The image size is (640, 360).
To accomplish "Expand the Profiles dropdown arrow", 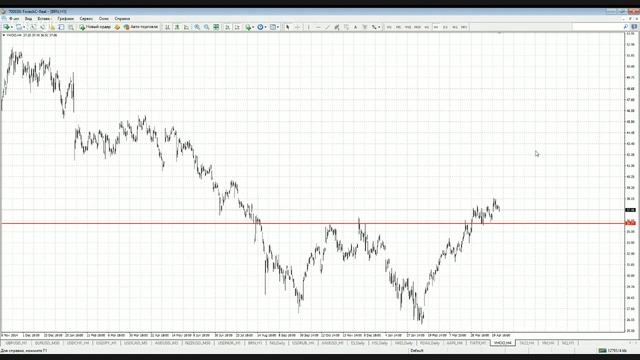I will [24, 27].
